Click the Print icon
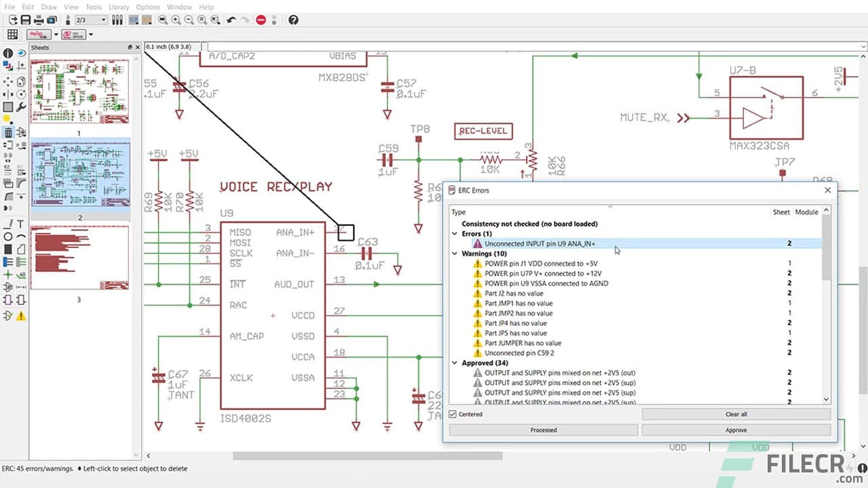 [39, 20]
